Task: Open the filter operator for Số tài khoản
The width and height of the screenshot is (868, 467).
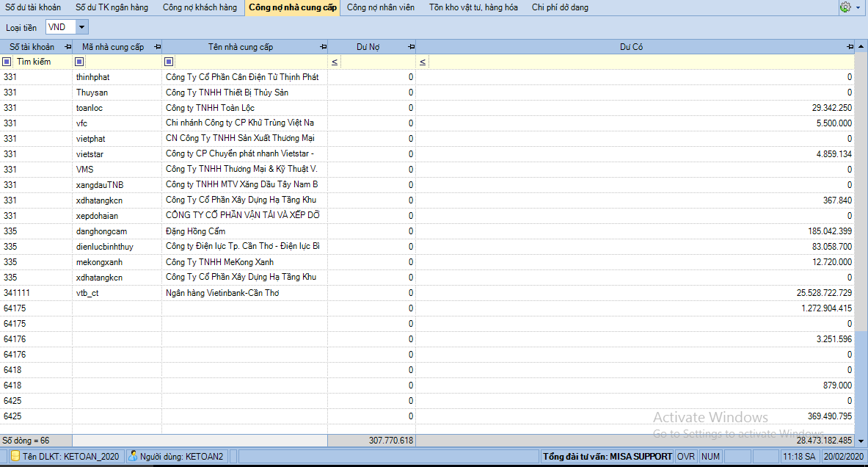Action: 7,62
